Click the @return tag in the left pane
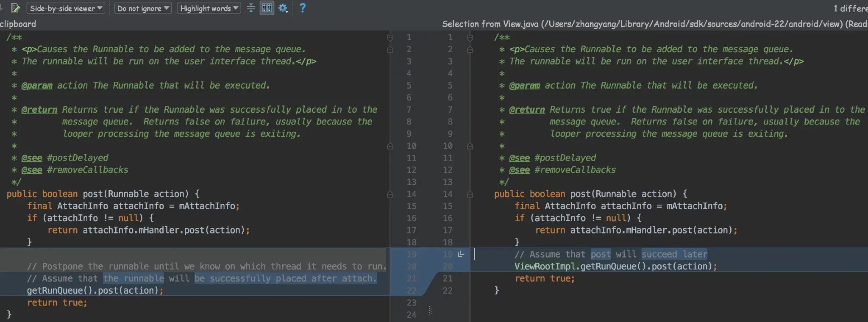Image resolution: width=868 pixels, height=322 pixels. tap(39, 110)
